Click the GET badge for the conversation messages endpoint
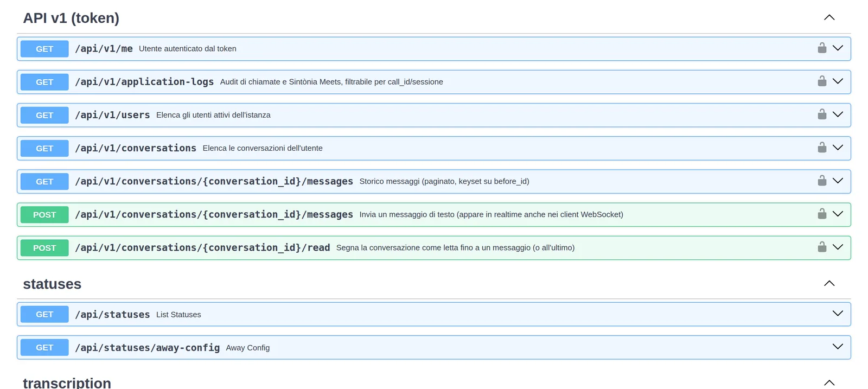 44,181
